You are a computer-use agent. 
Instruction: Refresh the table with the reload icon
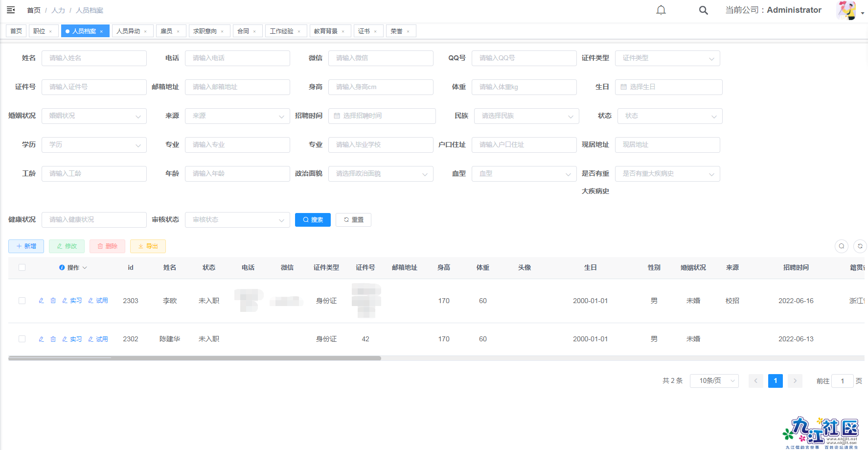pyautogui.click(x=860, y=246)
